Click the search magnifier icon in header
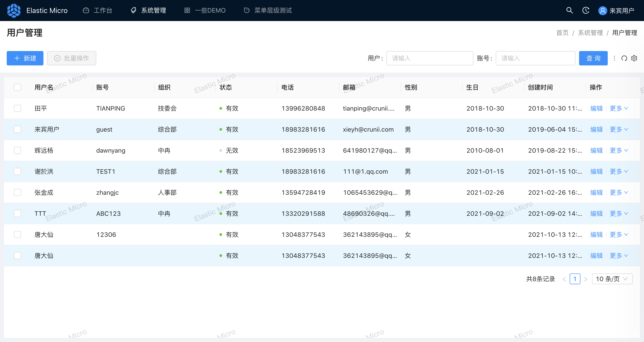This screenshot has height=342, width=644. pos(569,10)
